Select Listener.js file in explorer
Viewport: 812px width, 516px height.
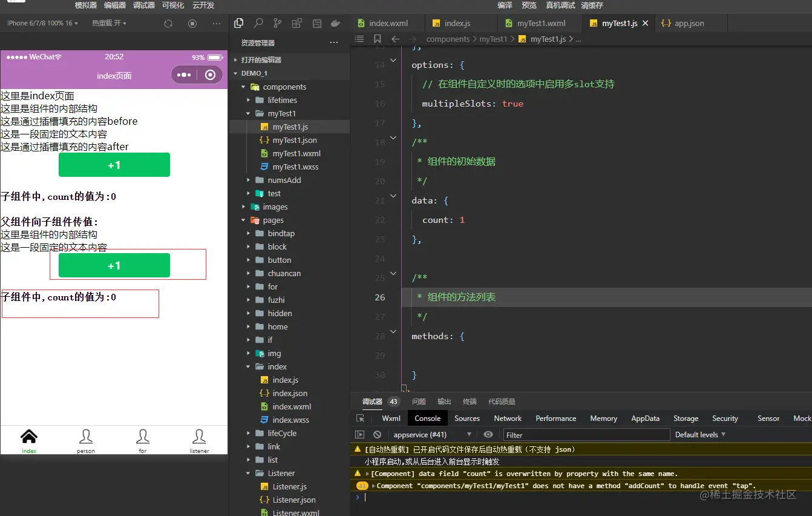click(289, 486)
